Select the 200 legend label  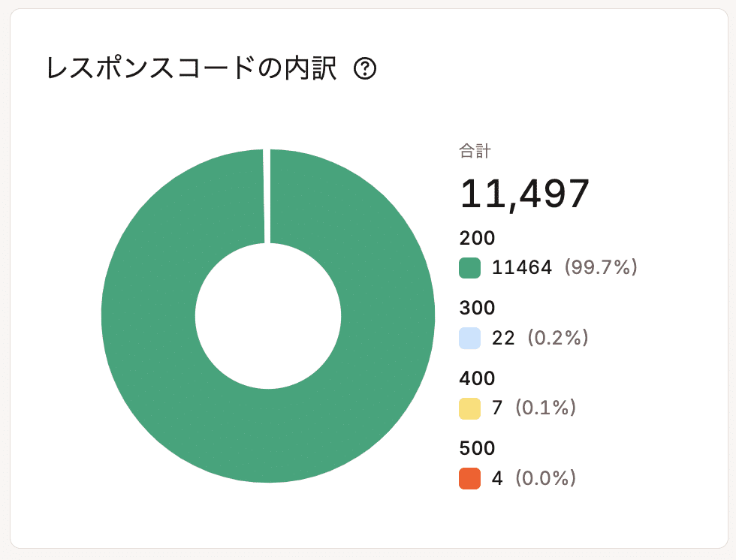coord(477,239)
